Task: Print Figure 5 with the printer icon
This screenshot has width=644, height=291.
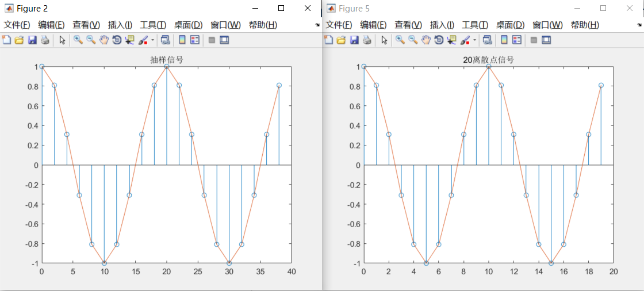Action: tap(367, 40)
